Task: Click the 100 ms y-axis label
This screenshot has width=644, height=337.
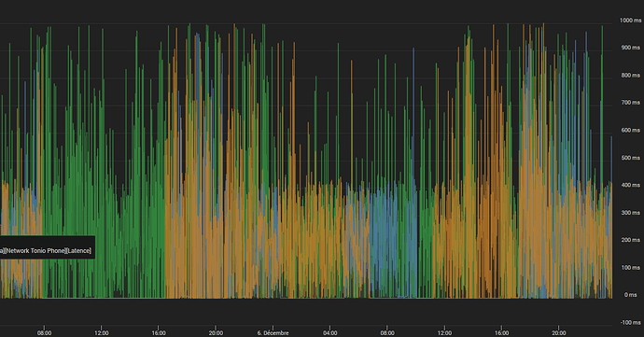Action: [631, 268]
